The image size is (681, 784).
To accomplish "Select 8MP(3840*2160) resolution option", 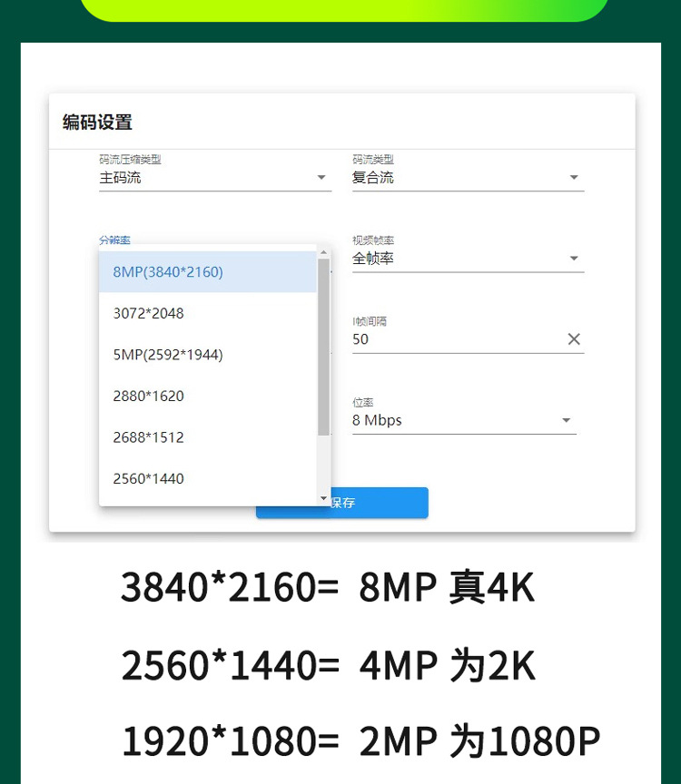I will click(x=208, y=272).
